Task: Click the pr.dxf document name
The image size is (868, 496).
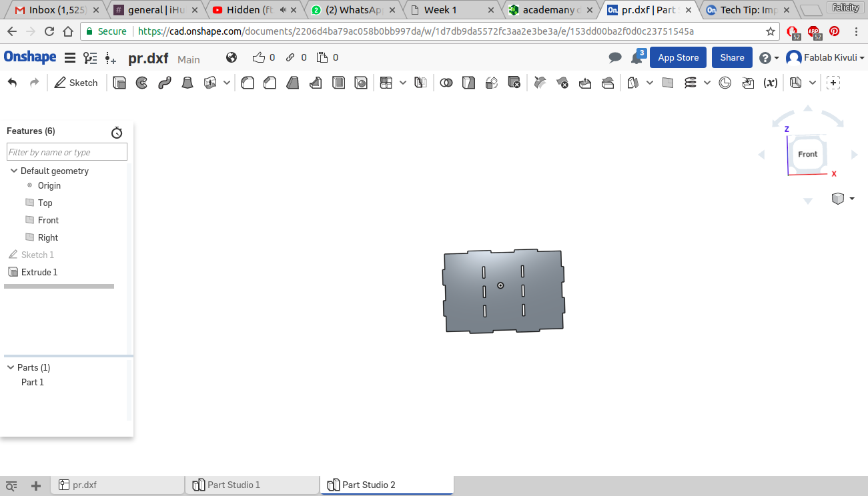Action: pos(148,58)
